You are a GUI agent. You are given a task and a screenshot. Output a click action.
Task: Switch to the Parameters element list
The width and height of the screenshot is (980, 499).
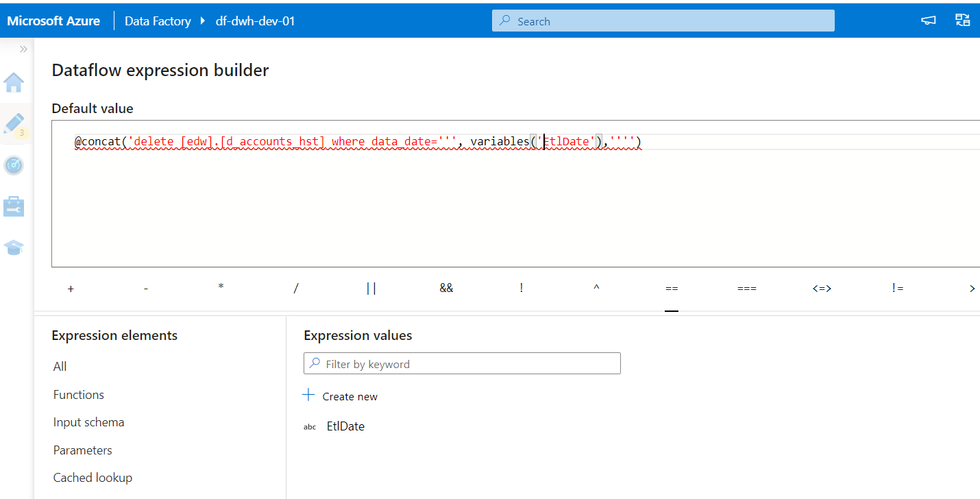[82, 450]
